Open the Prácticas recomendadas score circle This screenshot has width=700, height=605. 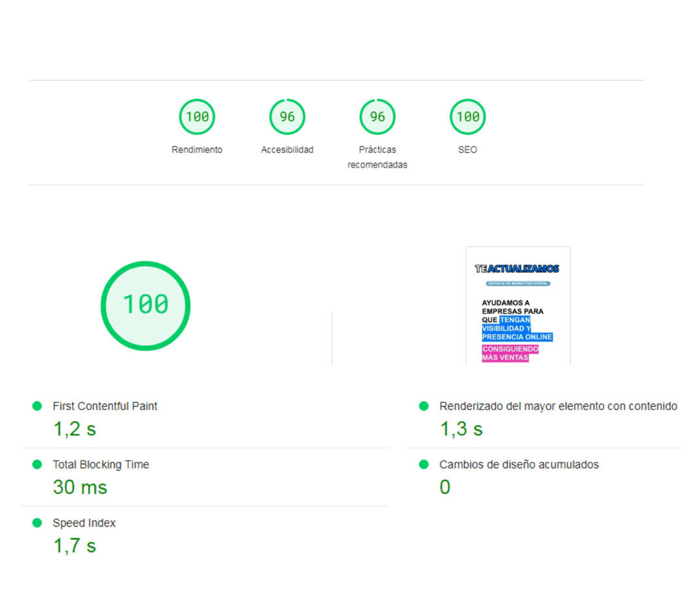tap(377, 117)
